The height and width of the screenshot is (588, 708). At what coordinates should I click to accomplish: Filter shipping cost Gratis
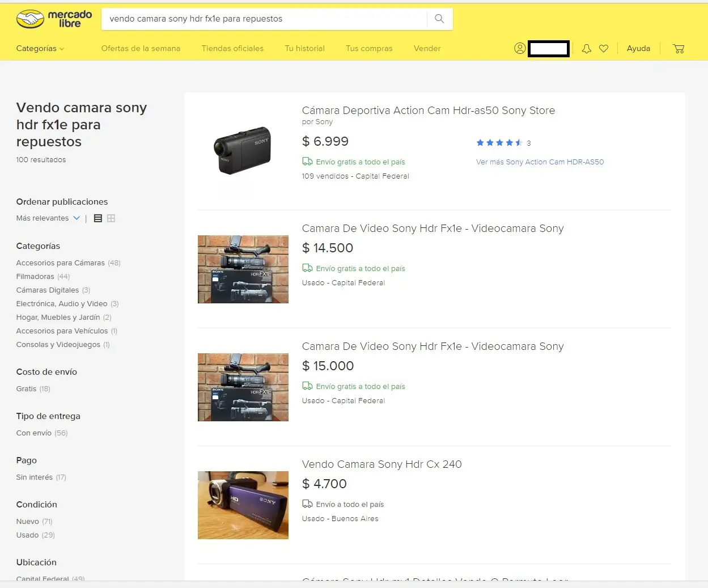click(33, 389)
